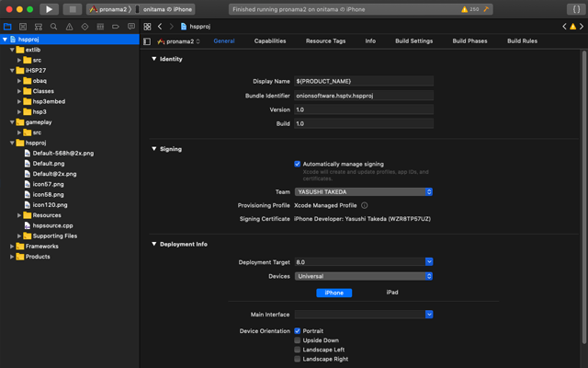Open the Source Control navigator
Viewport: 588px width, 368px height.
coord(23,27)
